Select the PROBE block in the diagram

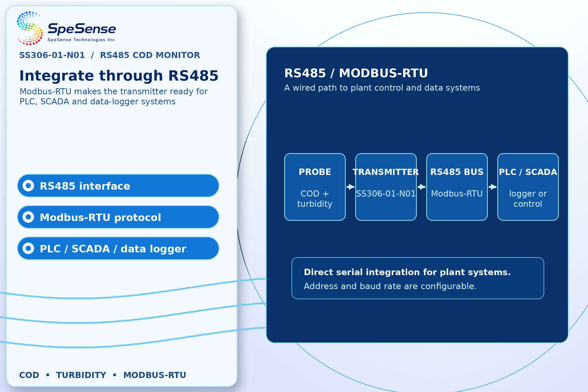[315, 187]
